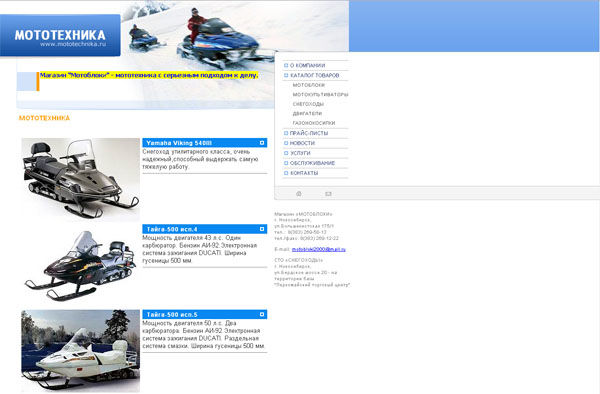This screenshot has width=600, height=394.
Task: Click square bullet icon beside КАТАЛОГ ТОВАРОВ
Action: (286, 75)
